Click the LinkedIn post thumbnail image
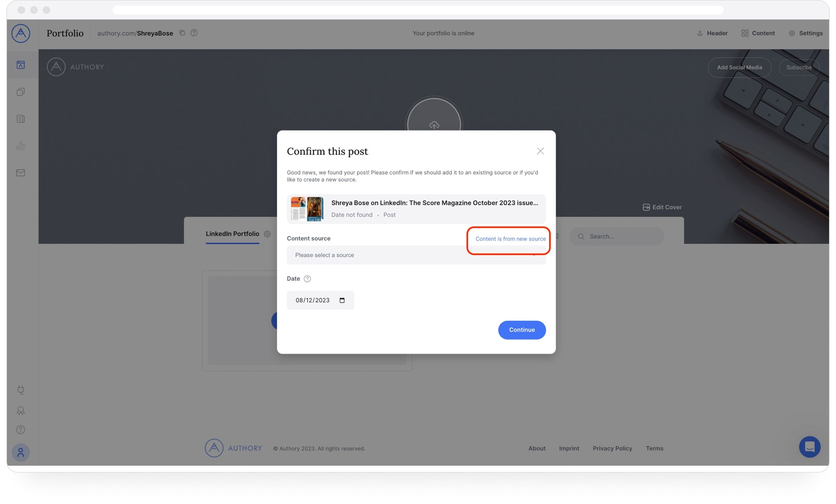Screen dimensions: 836x504 (307, 209)
